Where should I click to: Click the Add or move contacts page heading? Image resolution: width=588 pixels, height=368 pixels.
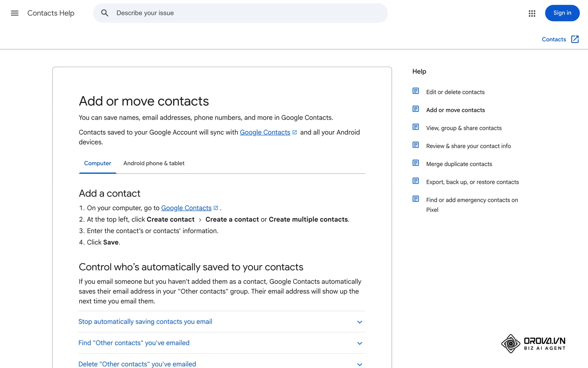[144, 101]
